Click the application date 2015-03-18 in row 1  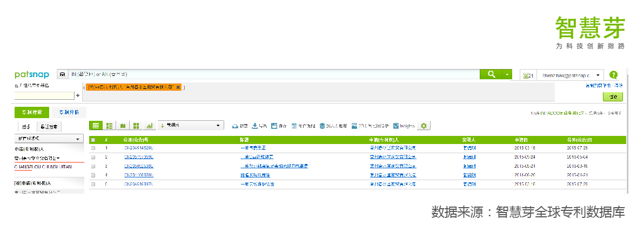pyautogui.click(x=525, y=148)
